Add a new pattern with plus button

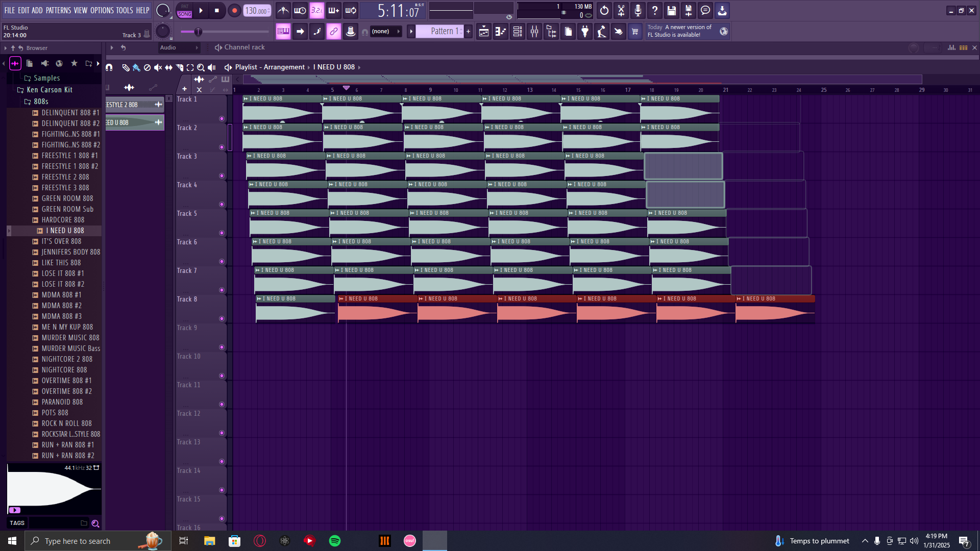coord(469,32)
